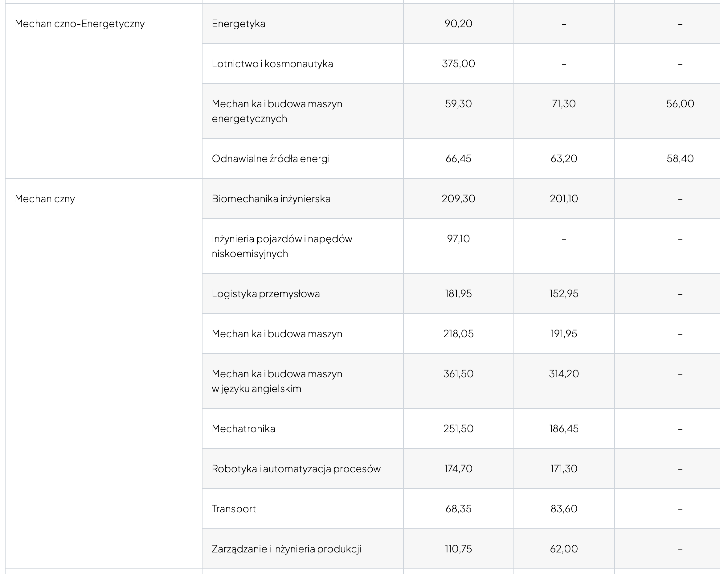Click Robotyka i automatyzacja procesów label
Image resolution: width=728 pixels, height=574 pixels.
[x=296, y=469]
